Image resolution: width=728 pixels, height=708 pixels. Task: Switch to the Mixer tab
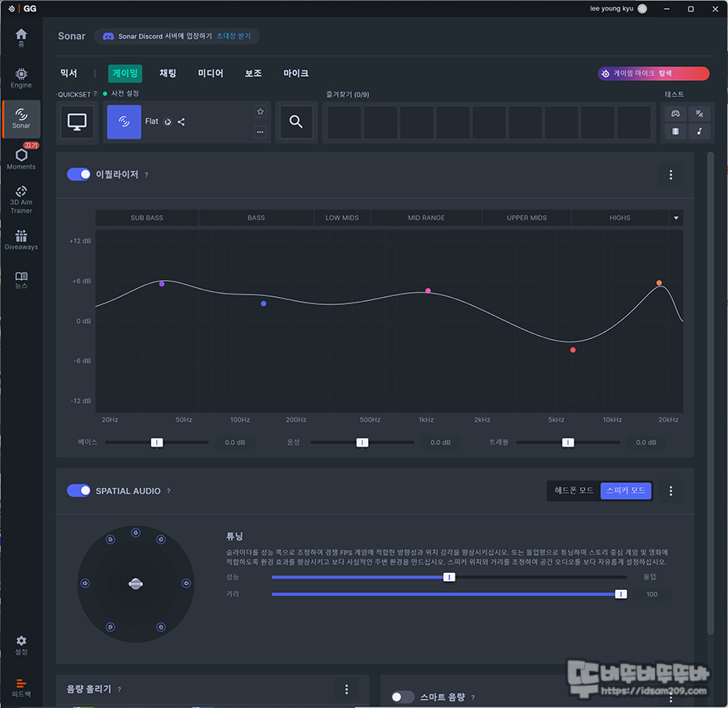(69, 74)
